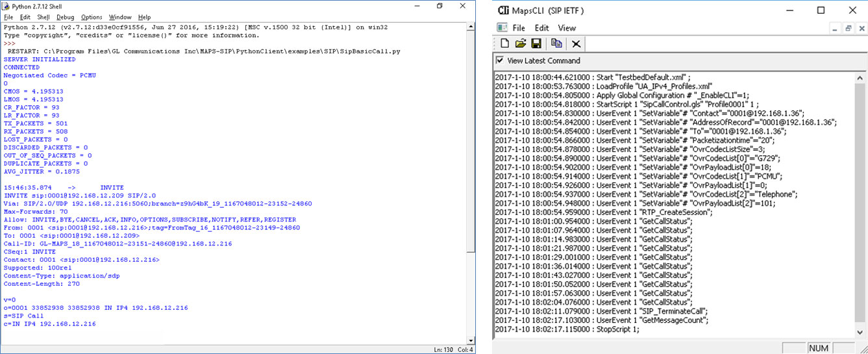Screen dimensions: 868x354
Task: Click the Apply Global Configuration log entry
Action: pyautogui.click(x=622, y=94)
